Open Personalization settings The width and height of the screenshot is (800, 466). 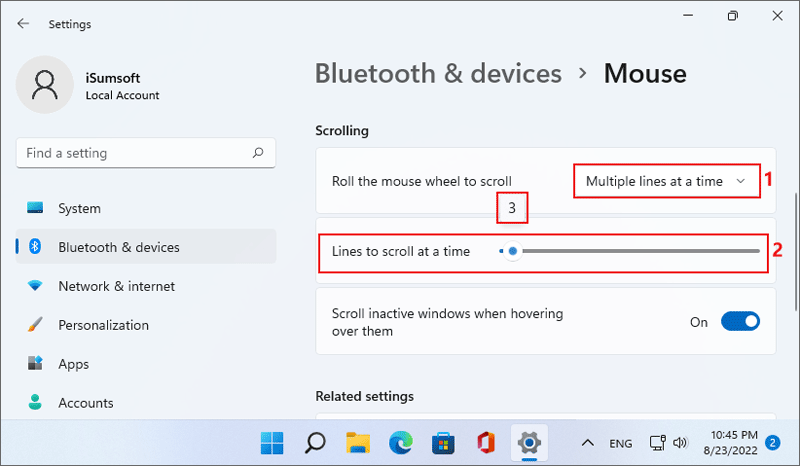click(x=146, y=325)
